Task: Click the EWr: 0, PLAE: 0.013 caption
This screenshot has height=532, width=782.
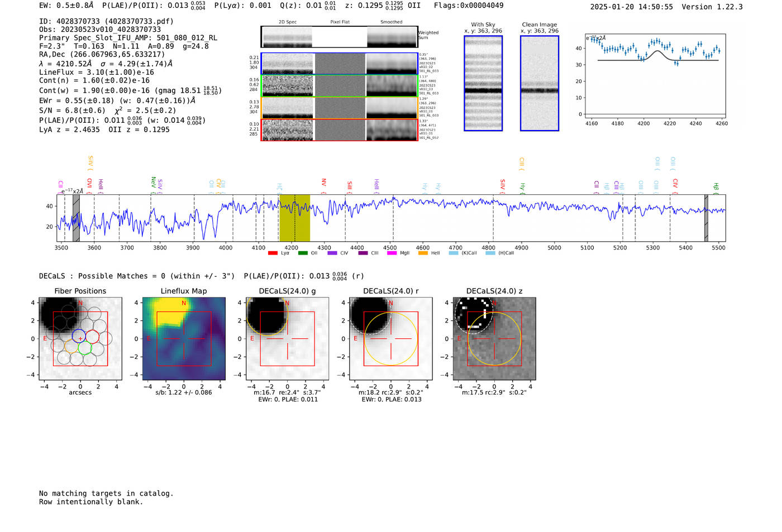Action: [x=391, y=400]
